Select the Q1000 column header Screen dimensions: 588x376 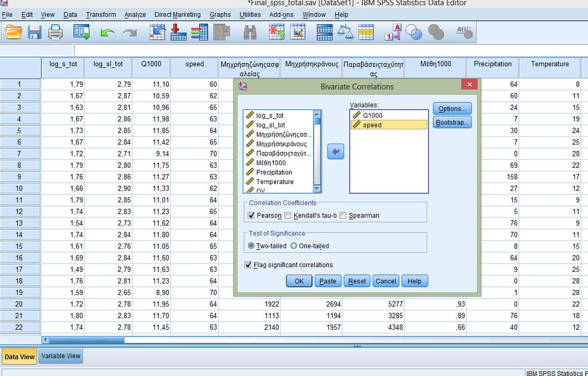[151, 68]
